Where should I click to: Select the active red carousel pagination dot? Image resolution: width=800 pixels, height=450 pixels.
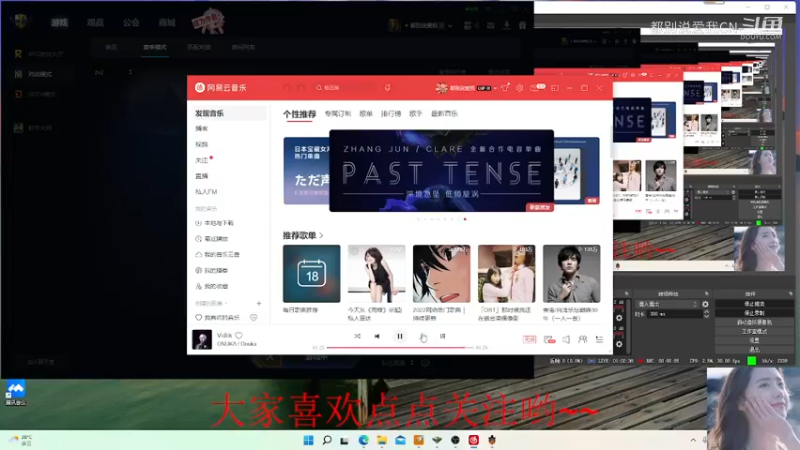click(x=465, y=219)
